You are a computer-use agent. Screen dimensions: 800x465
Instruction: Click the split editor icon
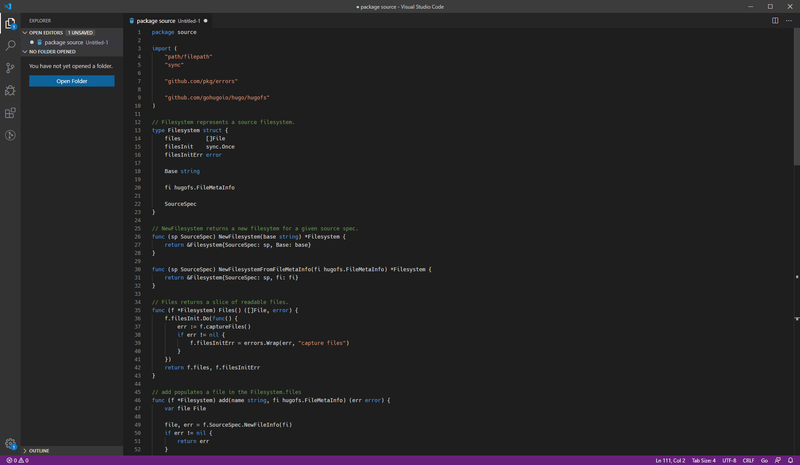[775, 20]
